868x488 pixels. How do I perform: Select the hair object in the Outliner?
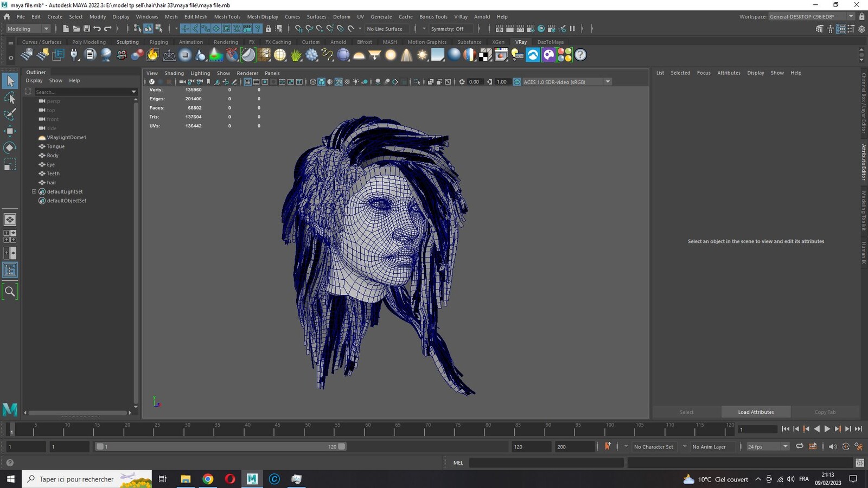(x=52, y=183)
